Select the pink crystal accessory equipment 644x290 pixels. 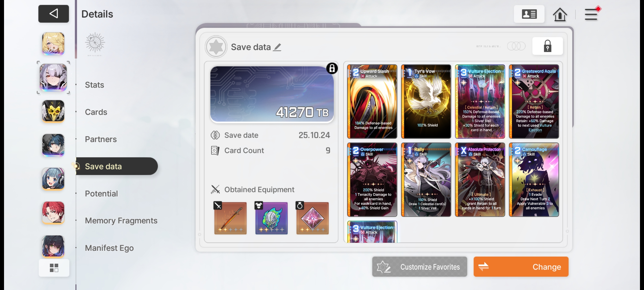coord(312,218)
